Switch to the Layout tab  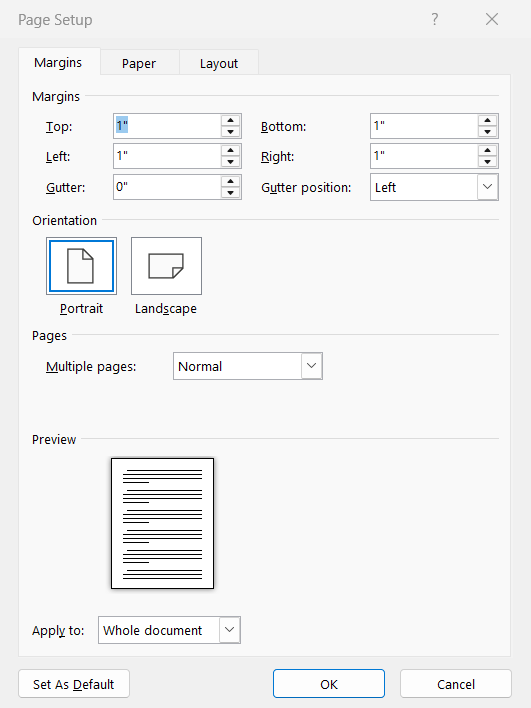pyautogui.click(x=219, y=64)
